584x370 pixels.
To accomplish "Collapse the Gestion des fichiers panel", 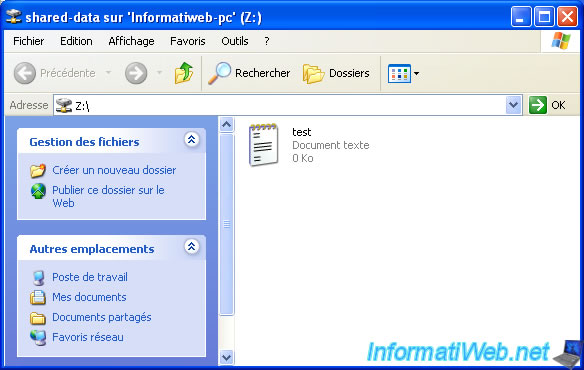I will [x=191, y=139].
